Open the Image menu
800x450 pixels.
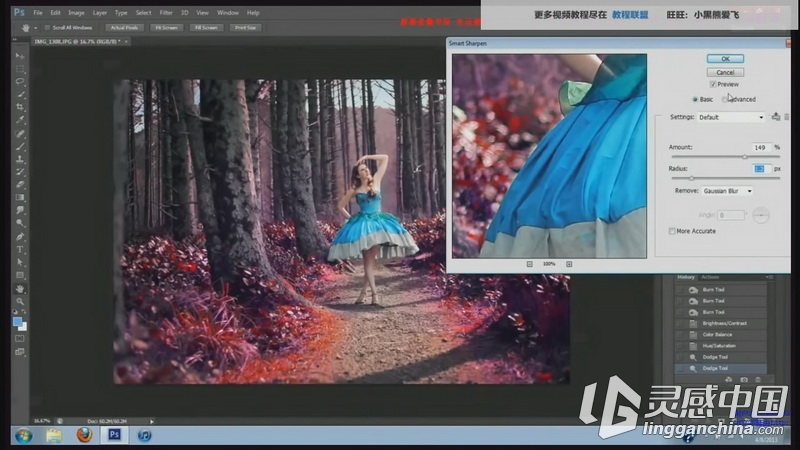76,13
